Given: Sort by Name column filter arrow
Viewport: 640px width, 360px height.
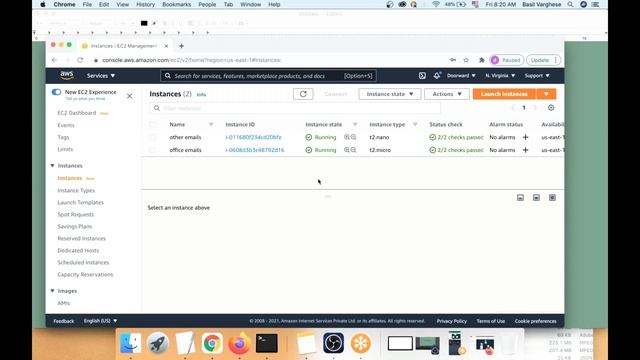Looking at the screenshot, I should pyautogui.click(x=211, y=124).
